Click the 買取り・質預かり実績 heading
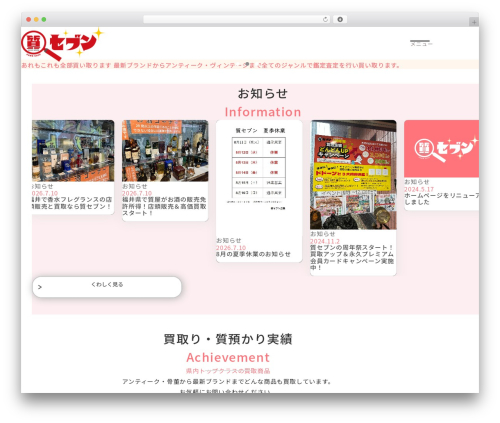Image resolution: width=500 pixels, height=423 pixels. pyautogui.click(x=228, y=339)
